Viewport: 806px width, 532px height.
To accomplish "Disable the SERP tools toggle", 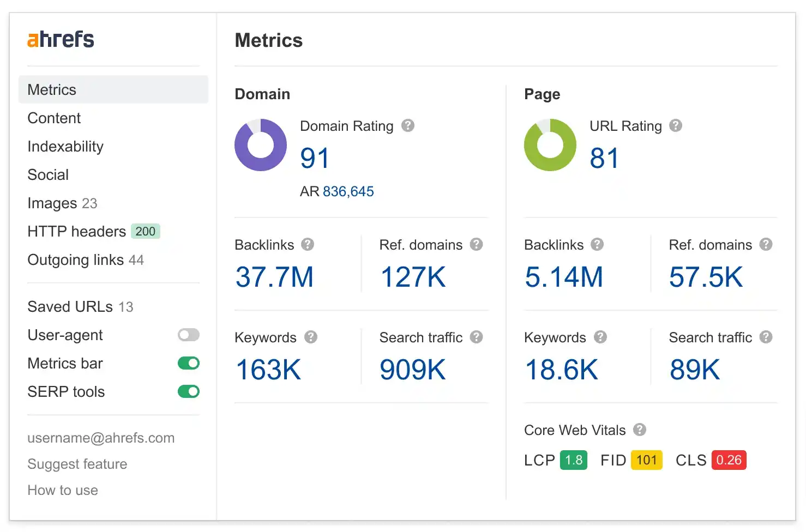I will click(x=189, y=391).
